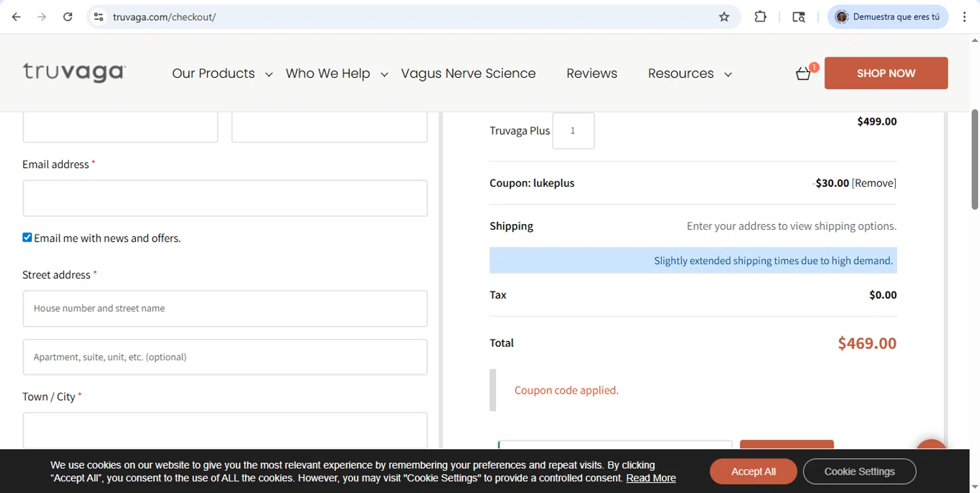980x493 pixels.
Task: Click the address bar URL truvaga.com/checkout/
Action: [x=164, y=17]
